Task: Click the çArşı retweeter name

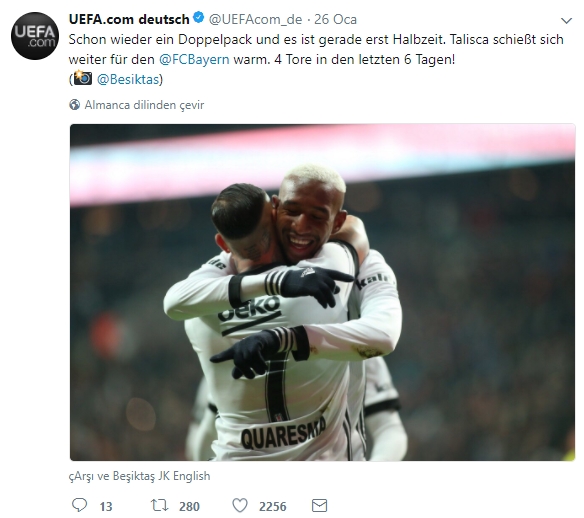Action: click(x=82, y=476)
